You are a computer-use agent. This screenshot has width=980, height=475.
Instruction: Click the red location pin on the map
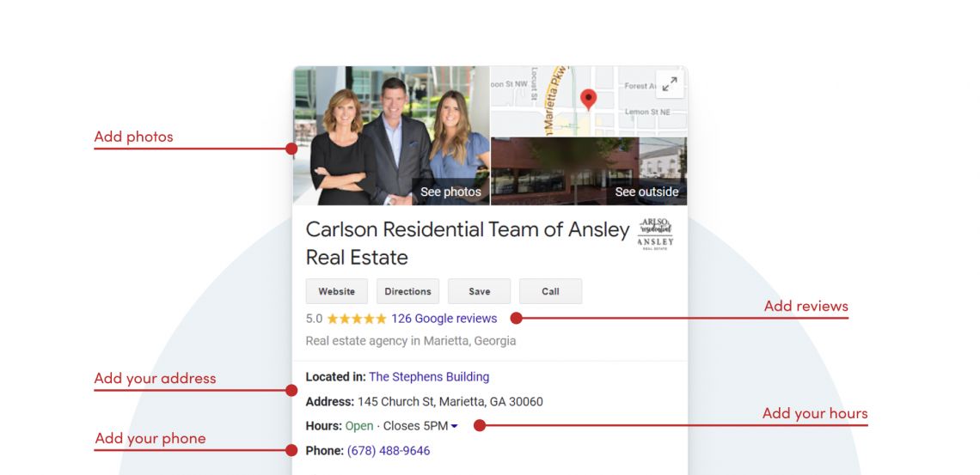[x=588, y=100]
